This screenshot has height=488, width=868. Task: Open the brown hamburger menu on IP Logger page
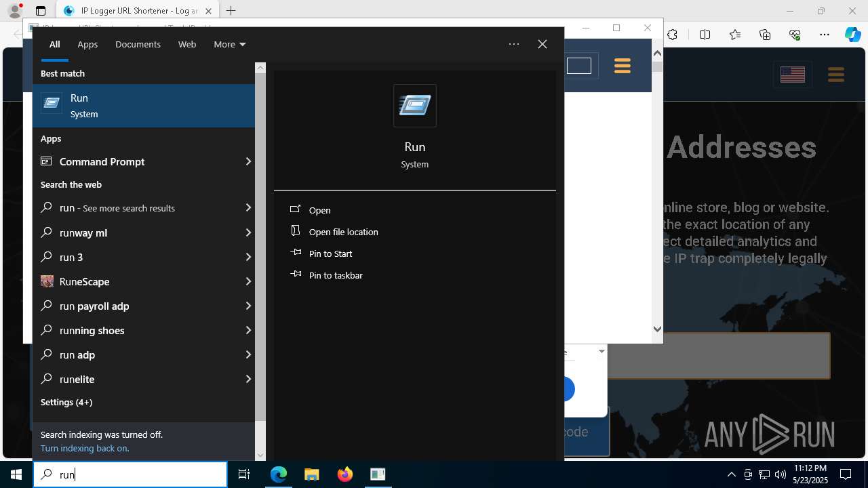[836, 75]
